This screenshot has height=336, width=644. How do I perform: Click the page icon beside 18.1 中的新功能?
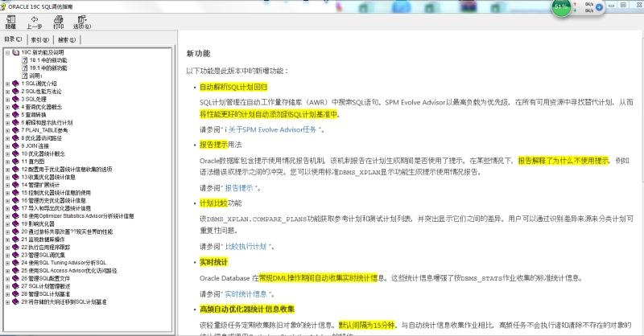click(25, 60)
